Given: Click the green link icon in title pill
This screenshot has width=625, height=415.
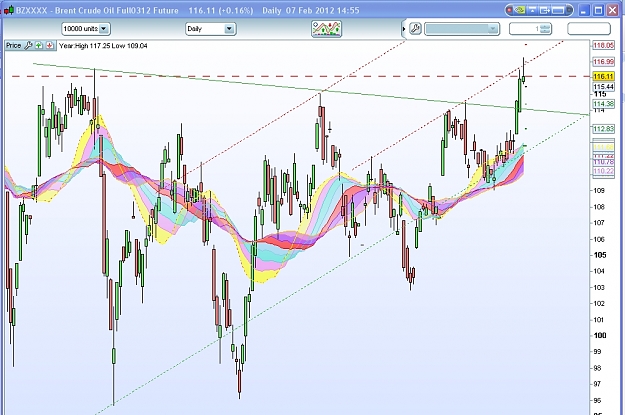Looking at the screenshot, I should tap(520, 10).
